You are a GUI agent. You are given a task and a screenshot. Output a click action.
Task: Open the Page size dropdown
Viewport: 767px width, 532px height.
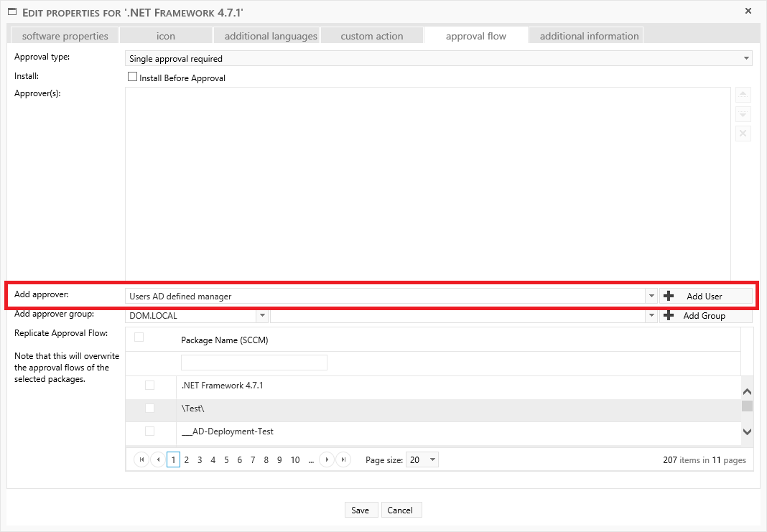point(432,460)
